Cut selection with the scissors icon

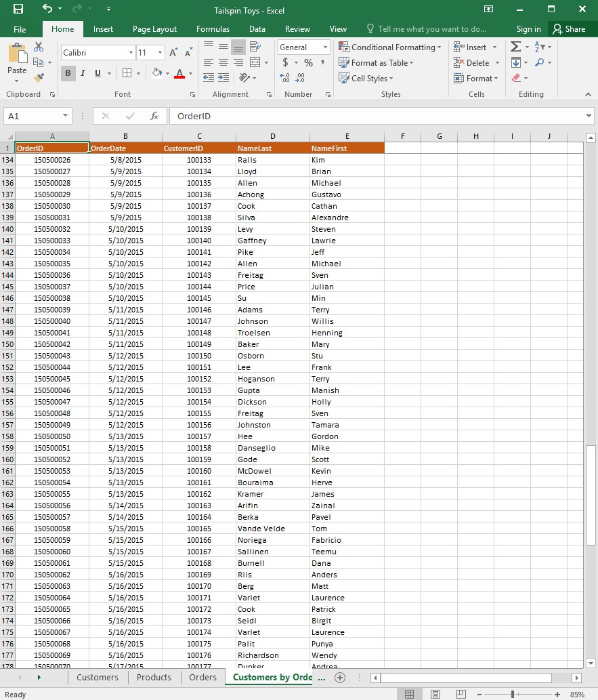tap(39, 47)
